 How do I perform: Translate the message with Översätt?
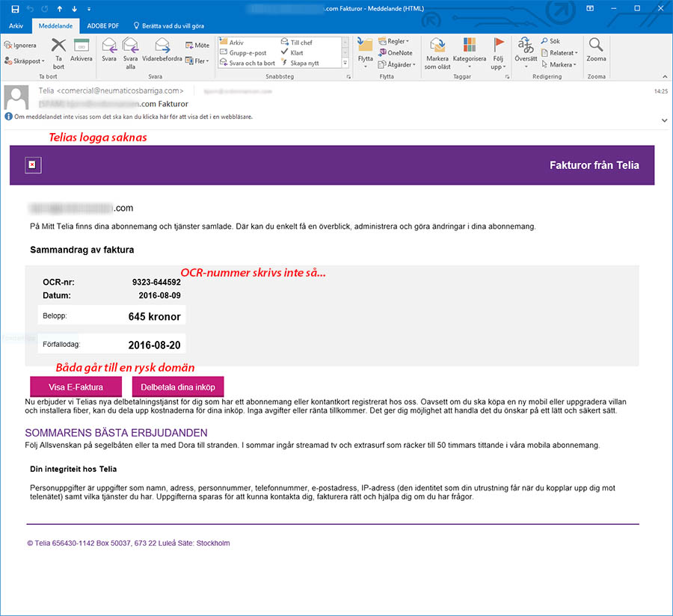pos(526,54)
